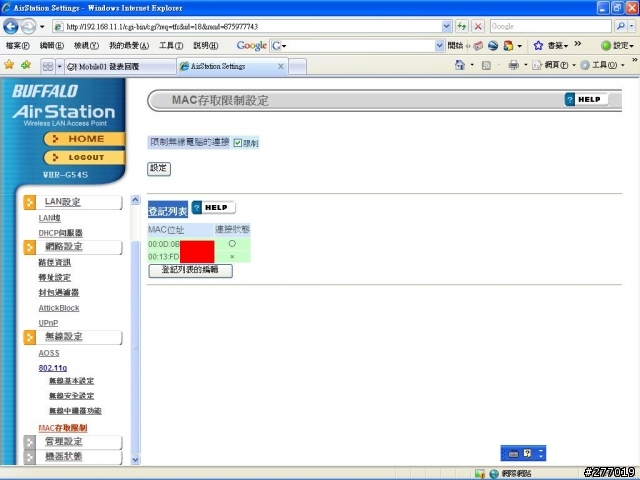Click the red Stop loading icon
Image resolution: width=640 pixels, height=480 pixels.
coord(478,27)
